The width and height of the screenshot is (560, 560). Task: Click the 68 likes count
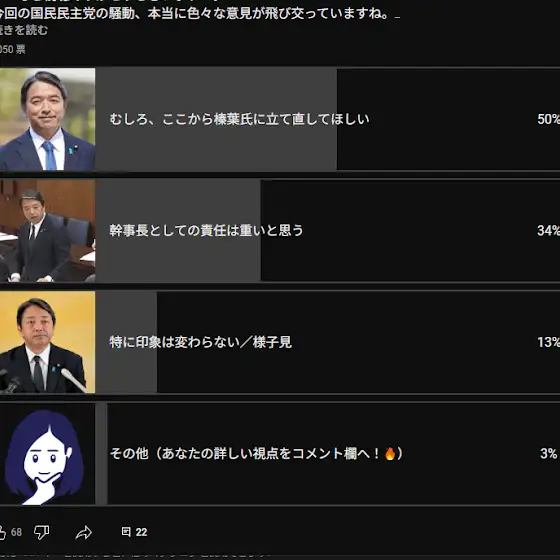(x=16, y=532)
